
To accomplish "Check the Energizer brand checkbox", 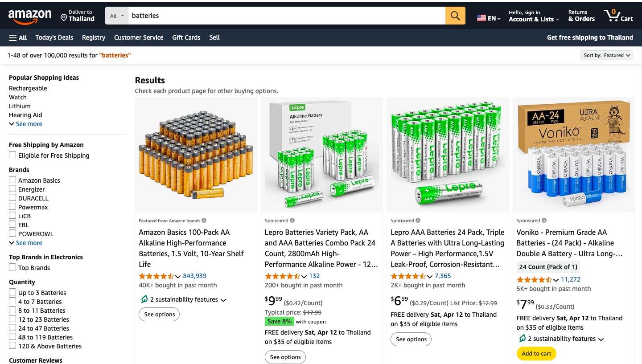I will (12, 189).
